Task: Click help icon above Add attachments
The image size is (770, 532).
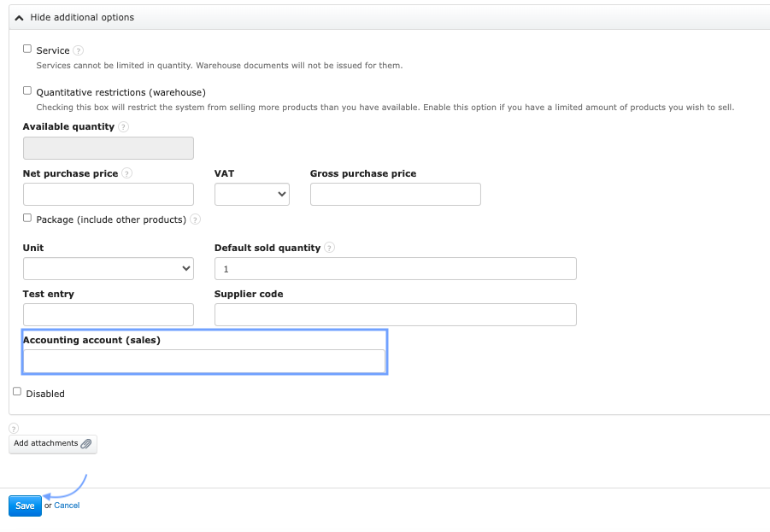Action: [14, 429]
